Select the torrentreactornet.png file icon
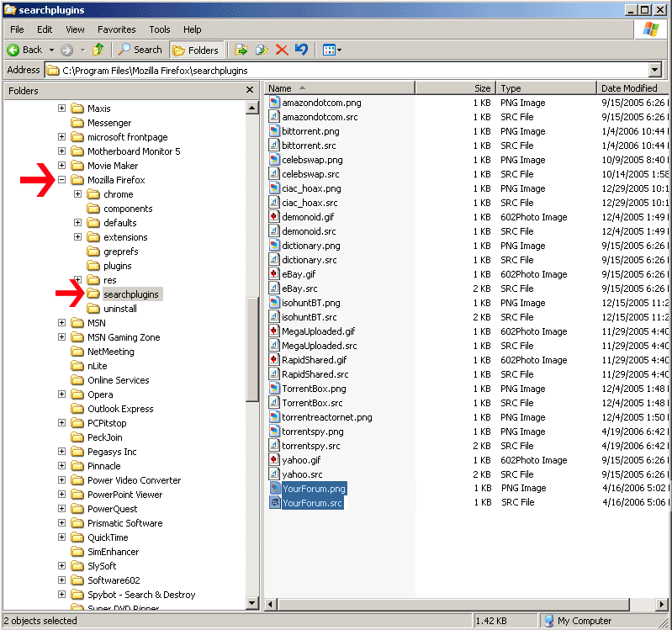Image resolution: width=672 pixels, height=630 pixels. (274, 416)
